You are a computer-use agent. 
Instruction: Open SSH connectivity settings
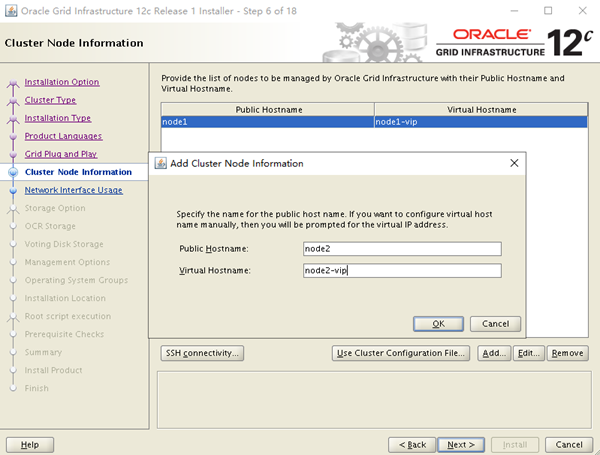point(202,353)
